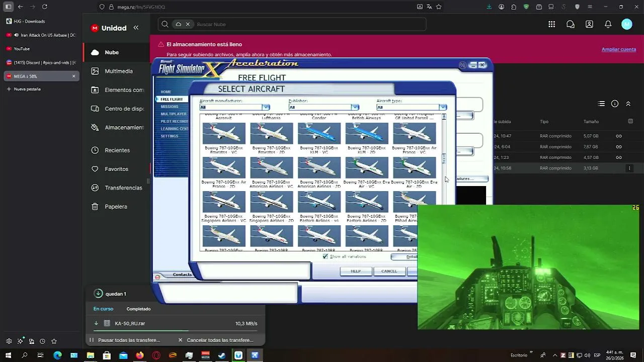Screen dimensions: 644x362
Task: Select MISSIONS in Flight Simulator menu
Action: click(x=170, y=107)
